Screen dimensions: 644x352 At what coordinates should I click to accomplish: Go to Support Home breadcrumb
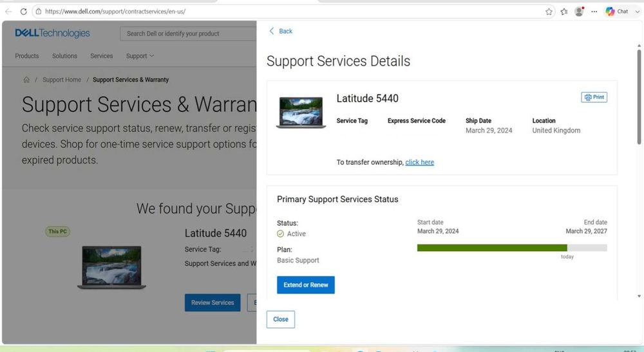coord(62,80)
